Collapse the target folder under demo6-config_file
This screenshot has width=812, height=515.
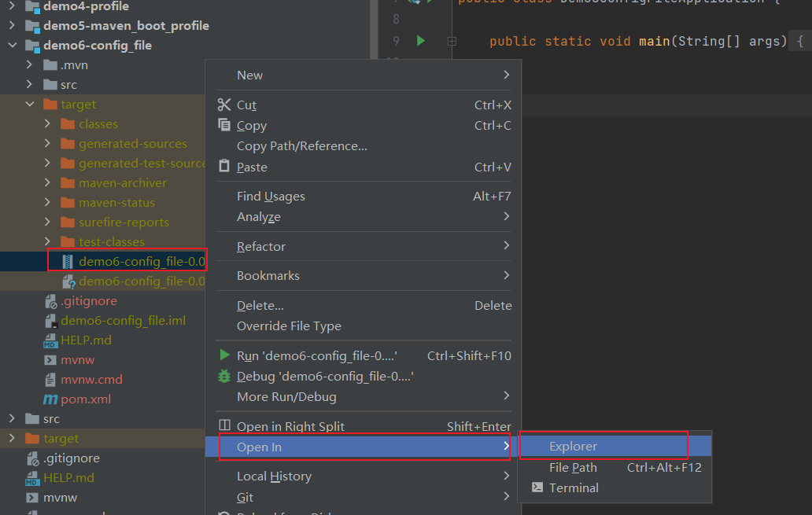pyautogui.click(x=30, y=104)
